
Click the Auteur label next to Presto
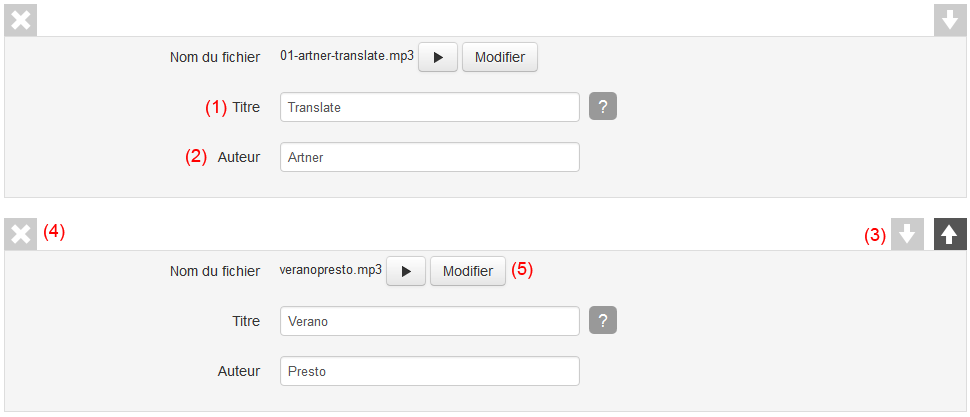click(x=239, y=371)
